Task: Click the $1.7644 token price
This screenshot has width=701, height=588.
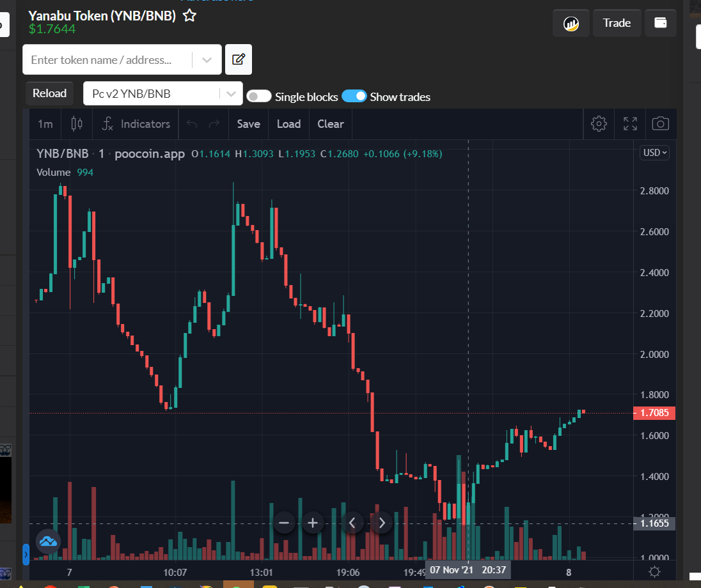Action: point(52,29)
